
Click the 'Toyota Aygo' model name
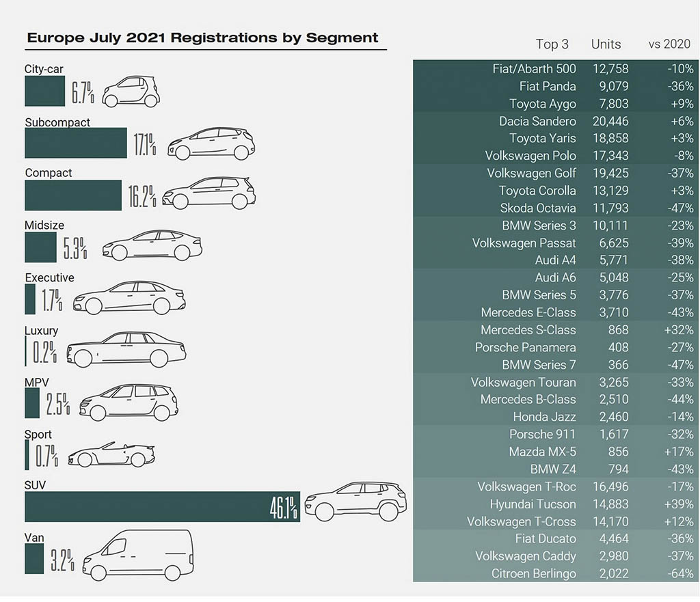[x=542, y=104]
